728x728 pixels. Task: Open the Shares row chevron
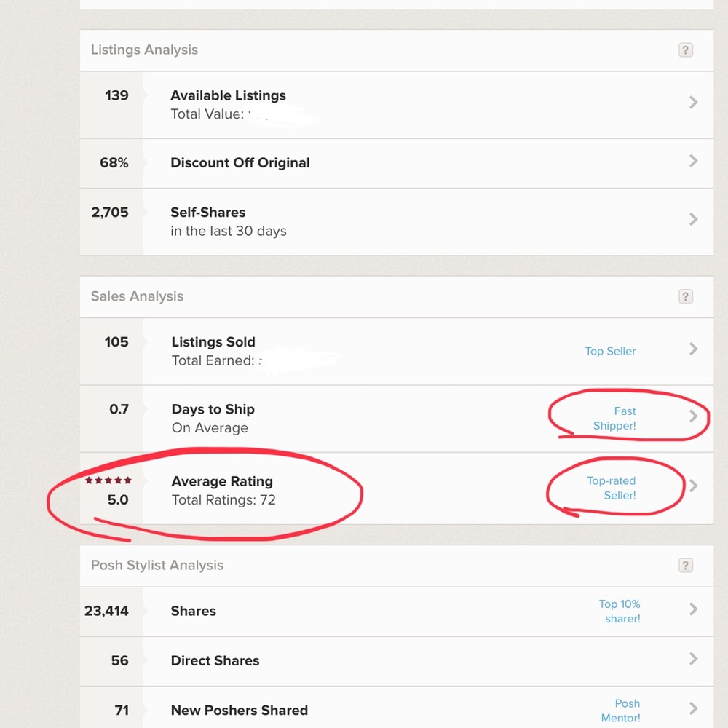pos(693,609)
